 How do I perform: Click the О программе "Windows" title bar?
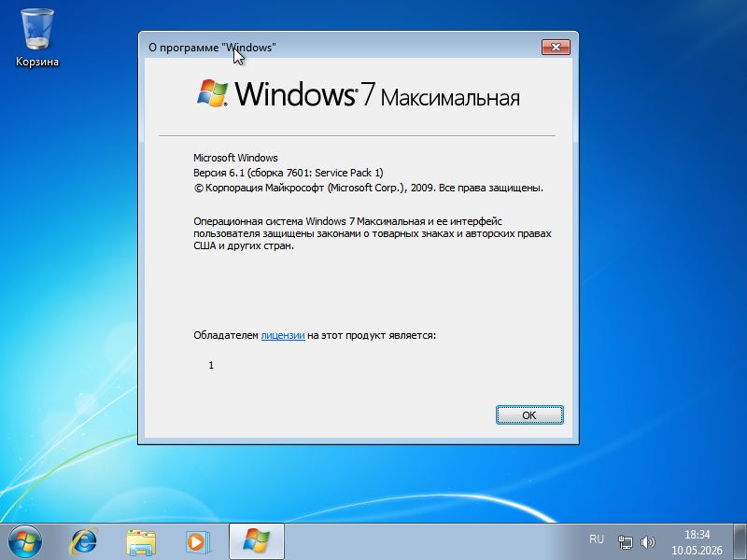click(x=343, y=48)
